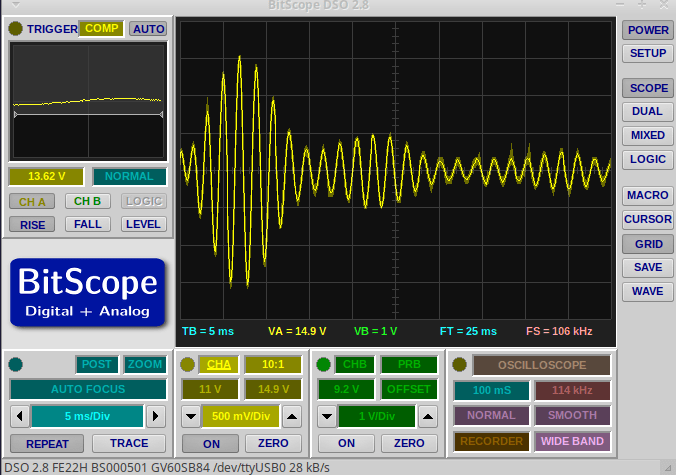Image resolution: width=676 pixels, height=475 pixels.
Task: Click the 114 kHz sample rate field
Action: (573, 391)
